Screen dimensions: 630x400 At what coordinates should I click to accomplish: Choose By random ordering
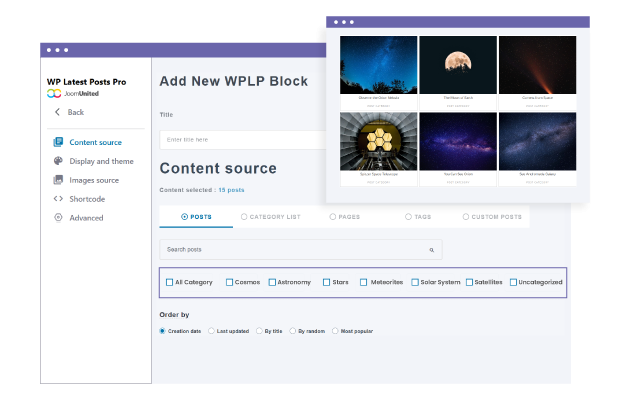pos(292,331)
